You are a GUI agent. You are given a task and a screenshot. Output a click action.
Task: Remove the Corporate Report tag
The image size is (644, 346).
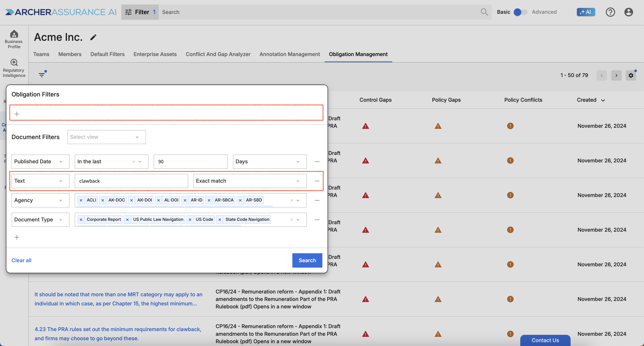81,220
